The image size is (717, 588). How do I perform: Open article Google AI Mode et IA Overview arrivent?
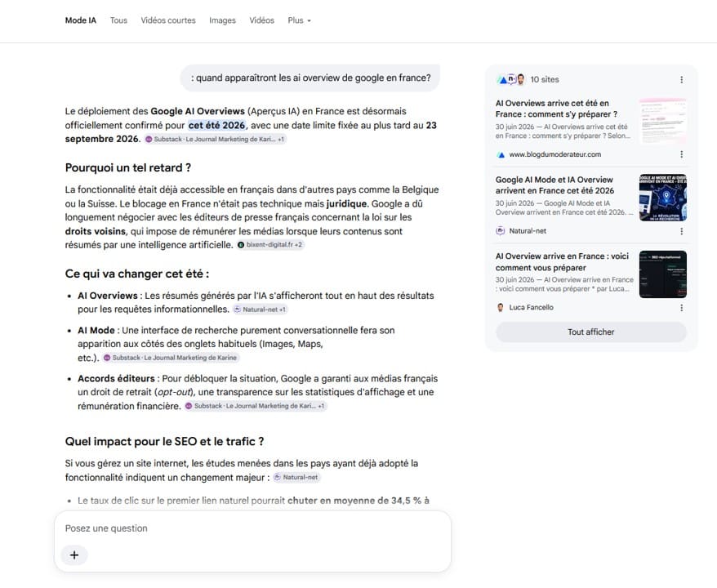point(554,185)
